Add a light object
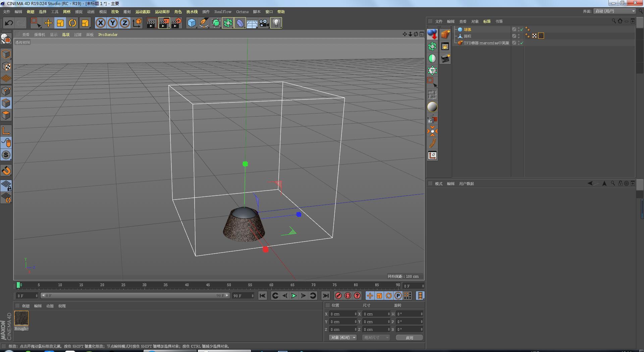 [276, 23]
